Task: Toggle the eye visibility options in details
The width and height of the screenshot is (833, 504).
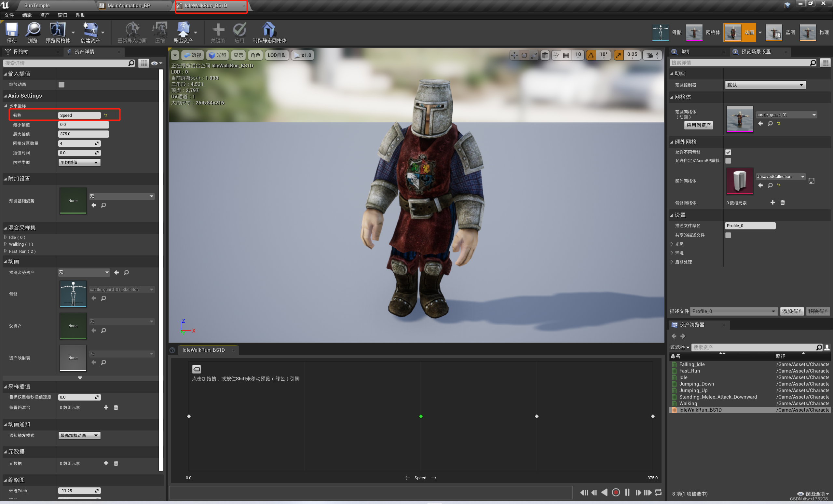Action: click(156, 63)
